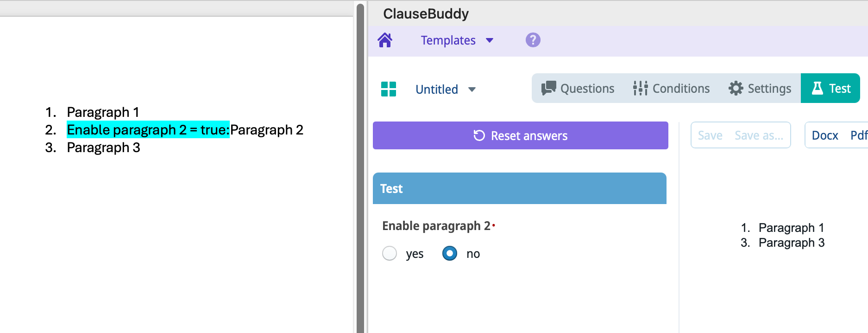Select the yes radio button
This screenshot has width=868, height=333.
click(x=390, y=254)
